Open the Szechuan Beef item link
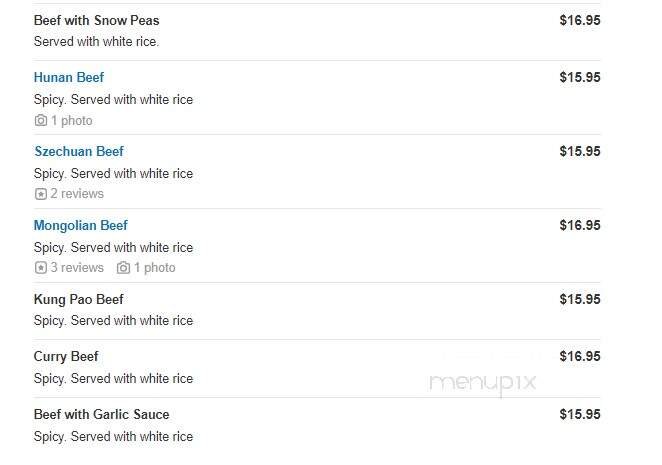The image size is (662, 465). point(79,151)
